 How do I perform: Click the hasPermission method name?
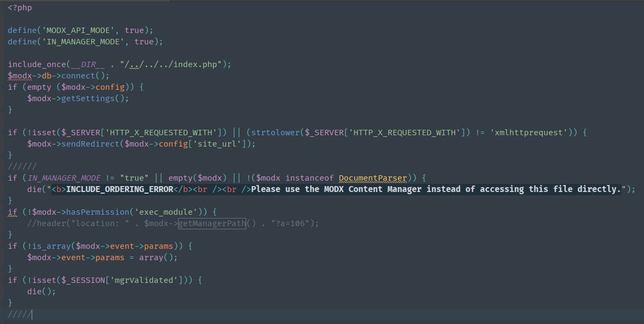(x=98, y=213)
